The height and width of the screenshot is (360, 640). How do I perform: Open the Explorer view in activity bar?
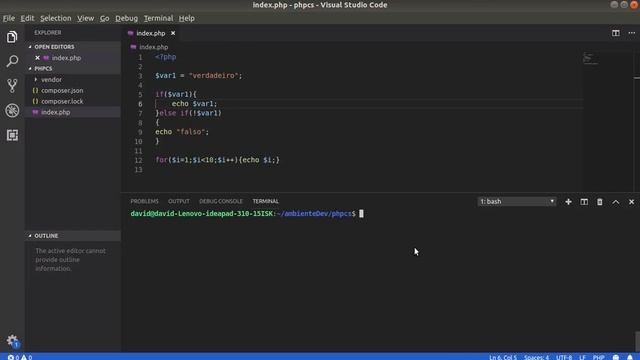(x=12, y=37)
